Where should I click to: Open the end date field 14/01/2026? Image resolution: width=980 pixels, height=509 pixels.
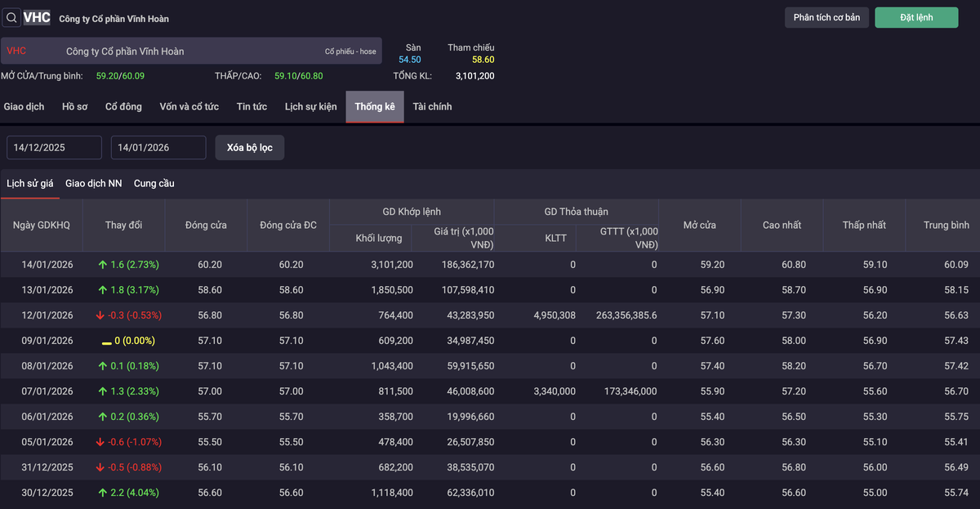tap(158, 148)
